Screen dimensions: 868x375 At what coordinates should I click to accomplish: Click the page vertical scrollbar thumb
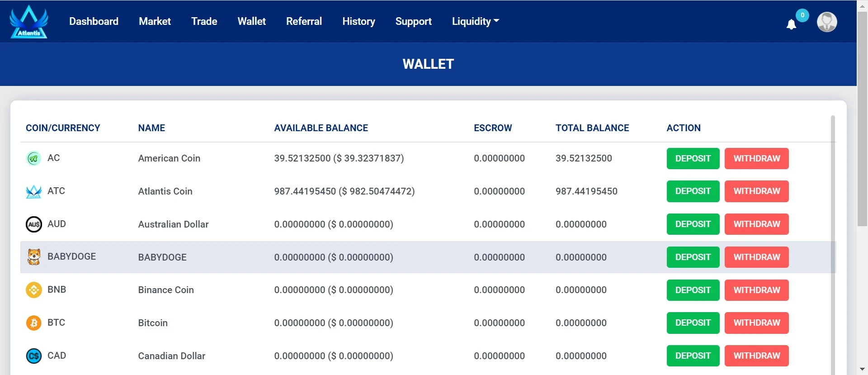[862, 119]
